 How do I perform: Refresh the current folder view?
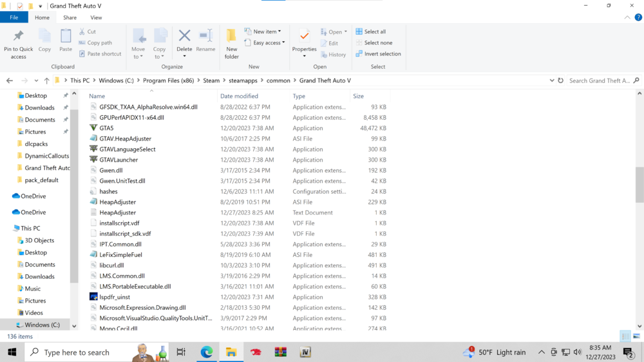pos(561,81)
